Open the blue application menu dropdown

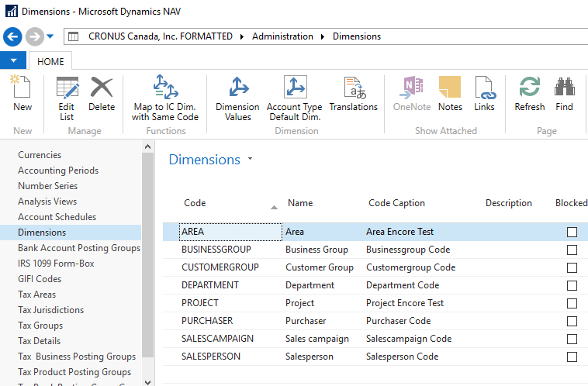pyautogui.click(x=13, y=60)
